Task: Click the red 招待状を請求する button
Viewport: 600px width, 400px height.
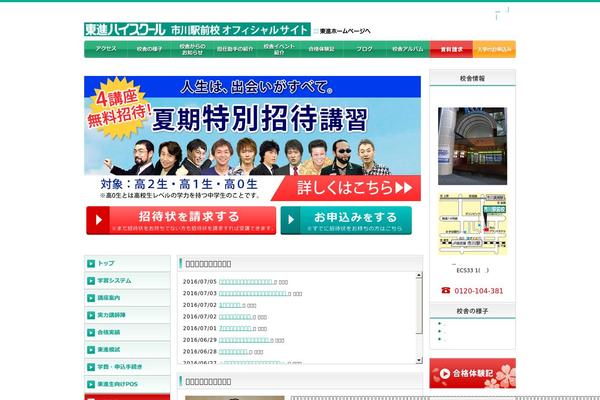Action: pos(181,220)
